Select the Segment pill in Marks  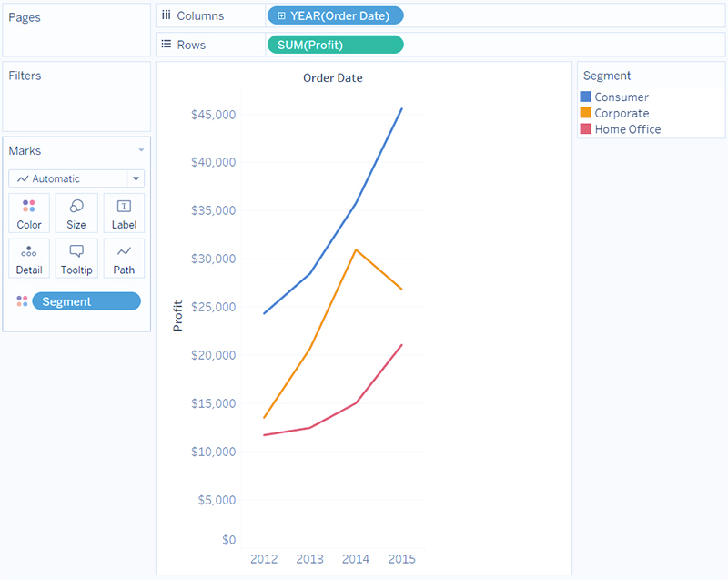86,301
